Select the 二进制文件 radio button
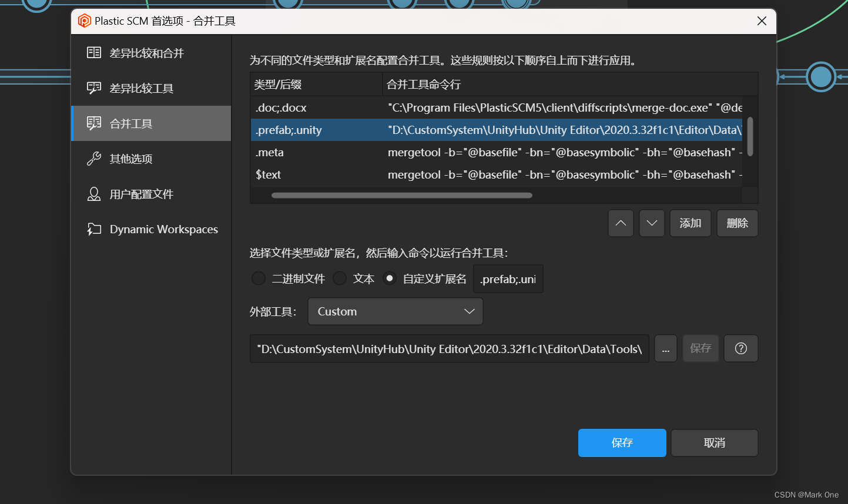The height and width of the screenshot is (504, 848). coord(259,278)
